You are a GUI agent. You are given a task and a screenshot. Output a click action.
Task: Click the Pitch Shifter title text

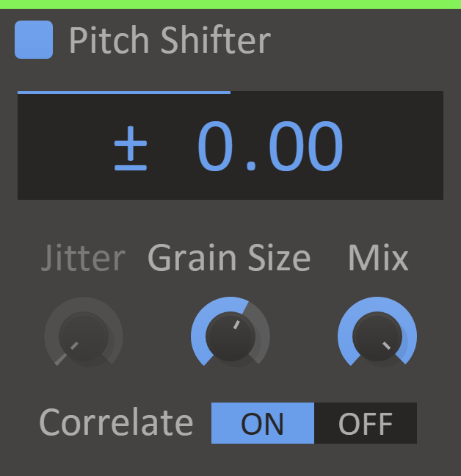click(170, 40)
